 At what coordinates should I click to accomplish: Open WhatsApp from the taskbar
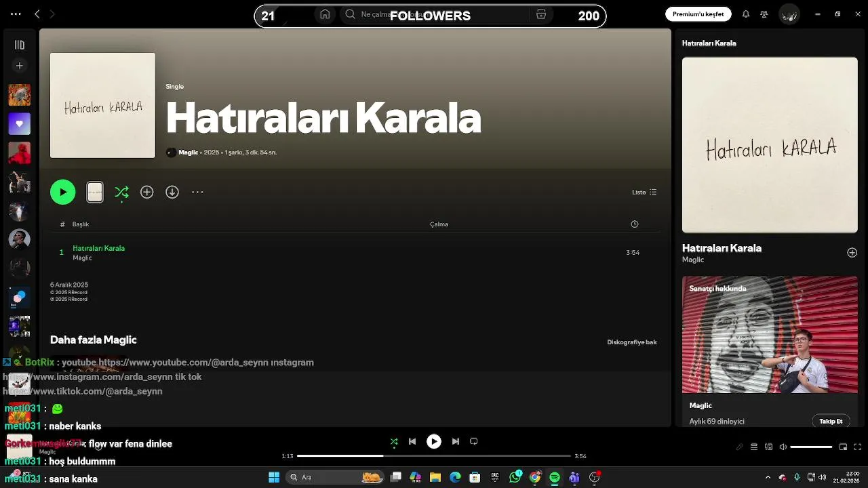point(515,477)
